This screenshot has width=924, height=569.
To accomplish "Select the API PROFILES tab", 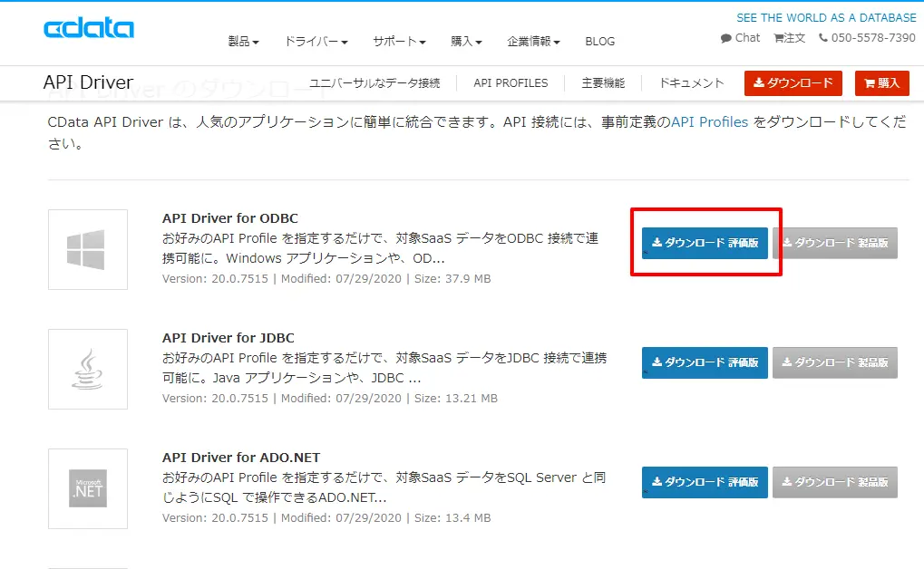I will [x=511, y=83].
